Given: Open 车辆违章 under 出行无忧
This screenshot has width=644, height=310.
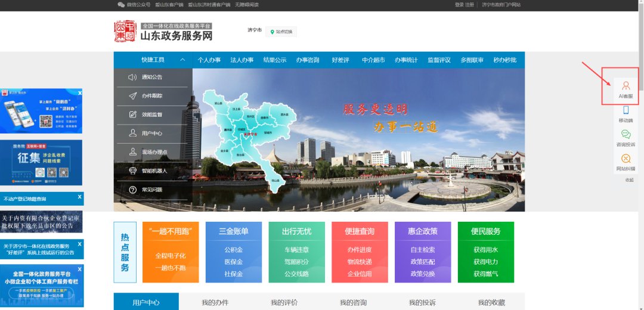Looking at the screenshot, I should 296,250.
